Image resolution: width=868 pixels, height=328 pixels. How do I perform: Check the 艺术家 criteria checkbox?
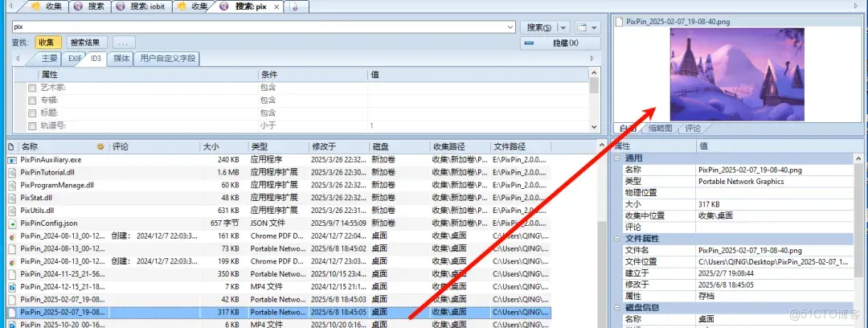point(32,88)
